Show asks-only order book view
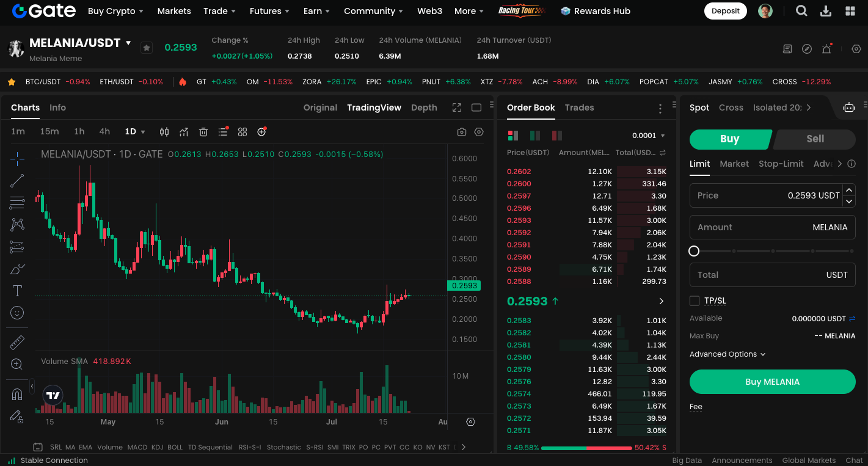Screen dimensions: 868x466 [x=557, y=136]
